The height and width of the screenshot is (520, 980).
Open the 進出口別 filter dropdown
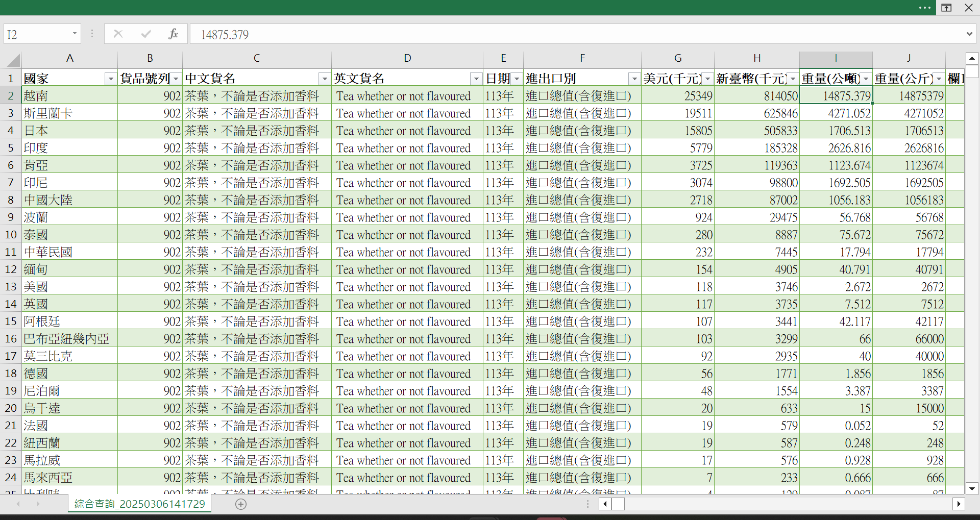[x=634, y=79]
